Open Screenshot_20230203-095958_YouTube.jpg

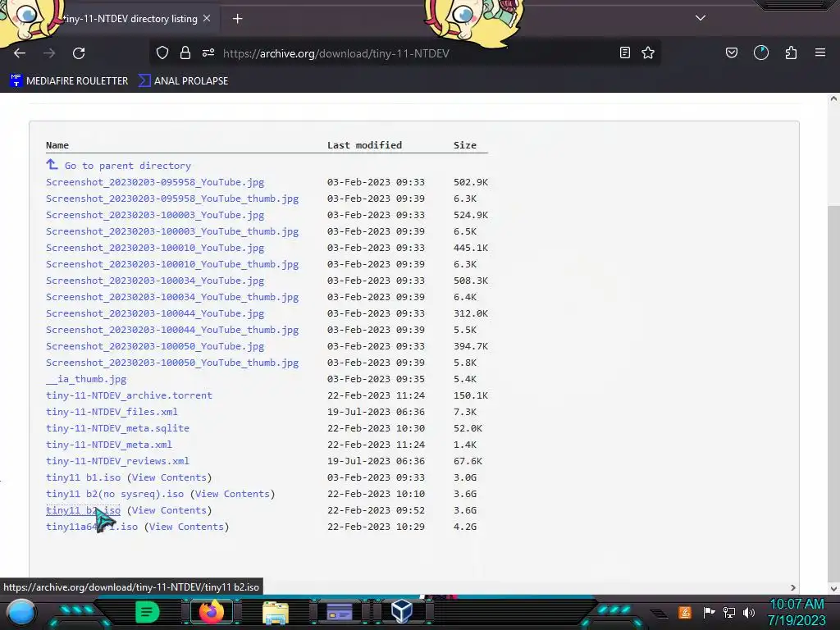coord(155,182)
